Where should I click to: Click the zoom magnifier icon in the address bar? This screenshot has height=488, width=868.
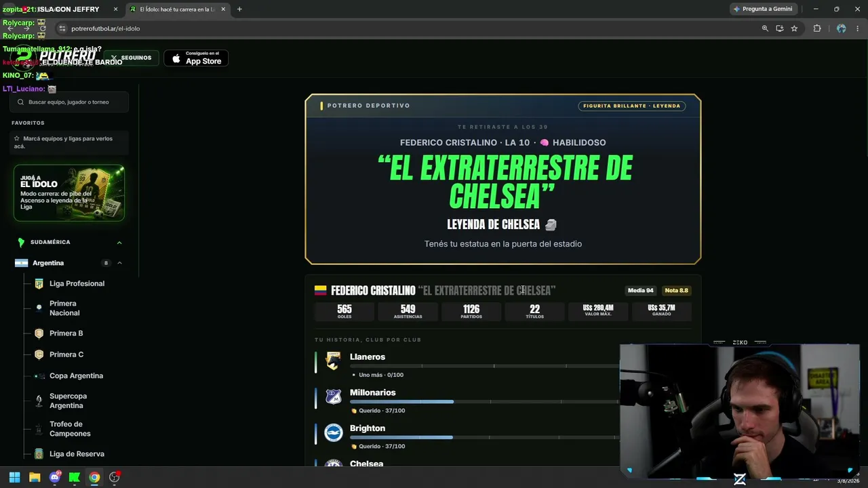click(765, 28)
